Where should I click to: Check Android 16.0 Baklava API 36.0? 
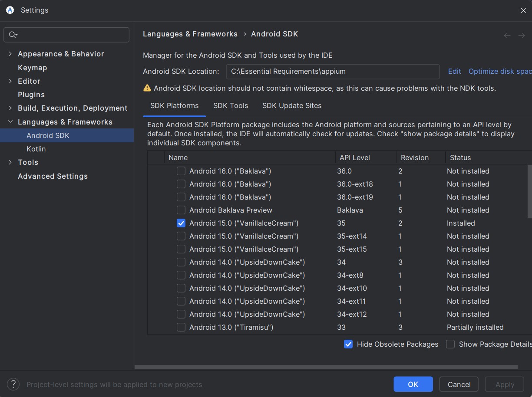coord(181,171)
